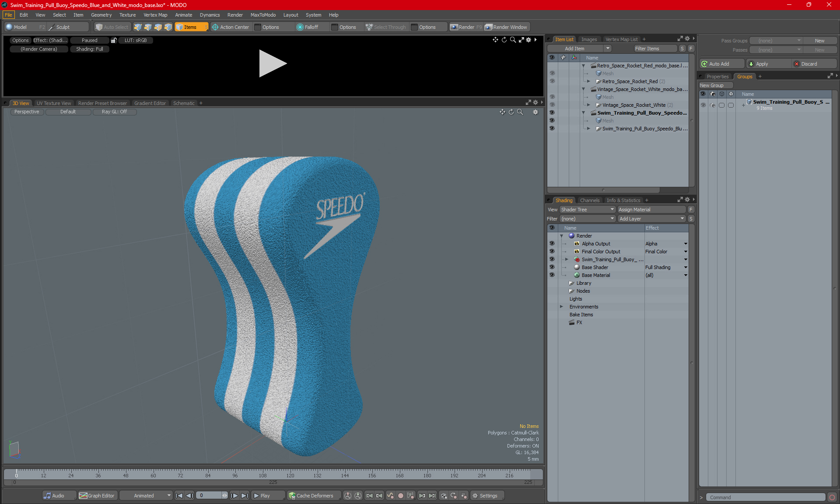Step to previous frame

[x=189, y=496]
